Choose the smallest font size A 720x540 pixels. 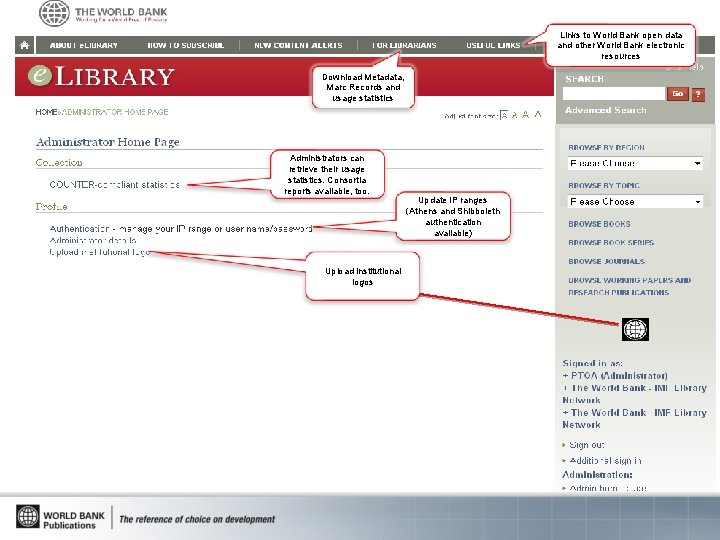pyautogui.click(x=504, y=115)
